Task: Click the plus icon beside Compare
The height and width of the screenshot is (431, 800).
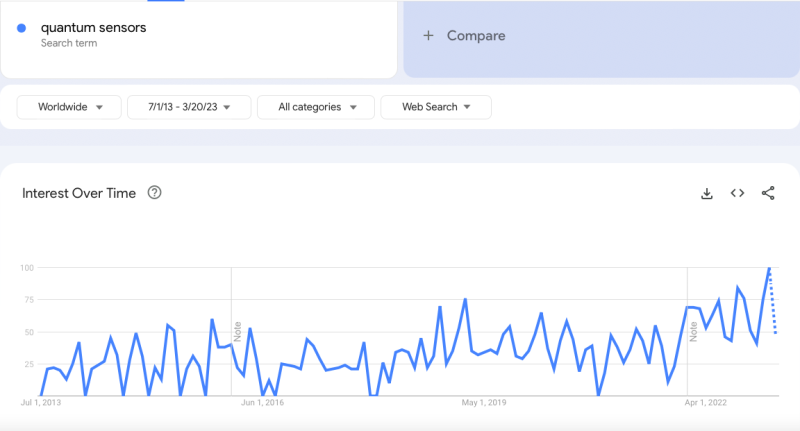Action: (428, 36)
